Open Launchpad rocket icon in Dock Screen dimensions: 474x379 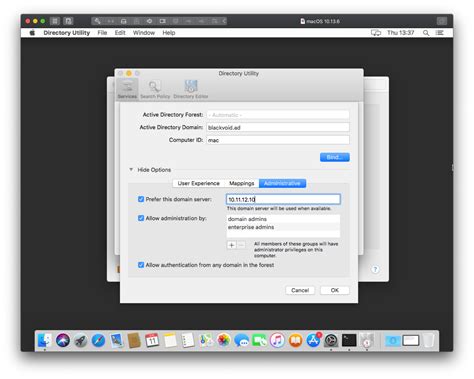pyautogui.click(x=80, y=340)
